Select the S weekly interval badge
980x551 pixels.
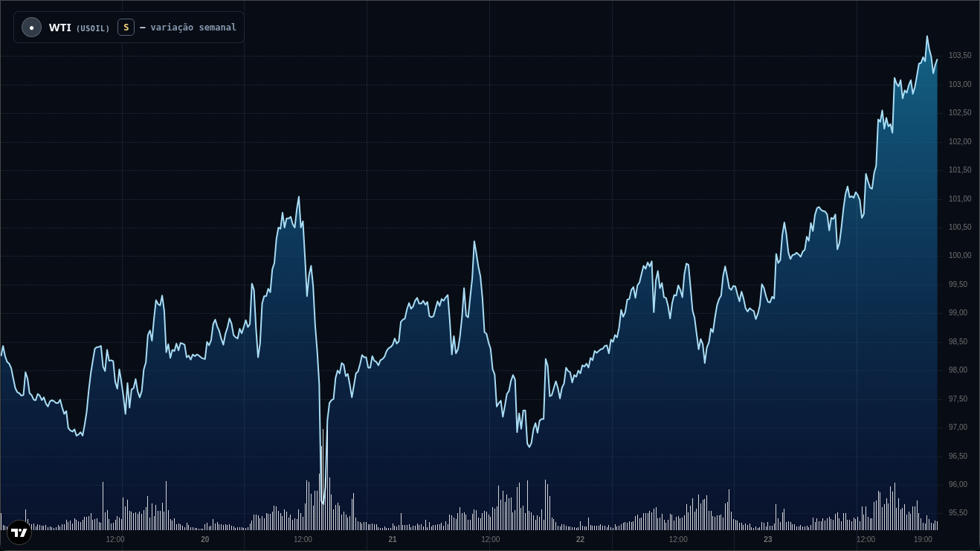click(126, 28)
